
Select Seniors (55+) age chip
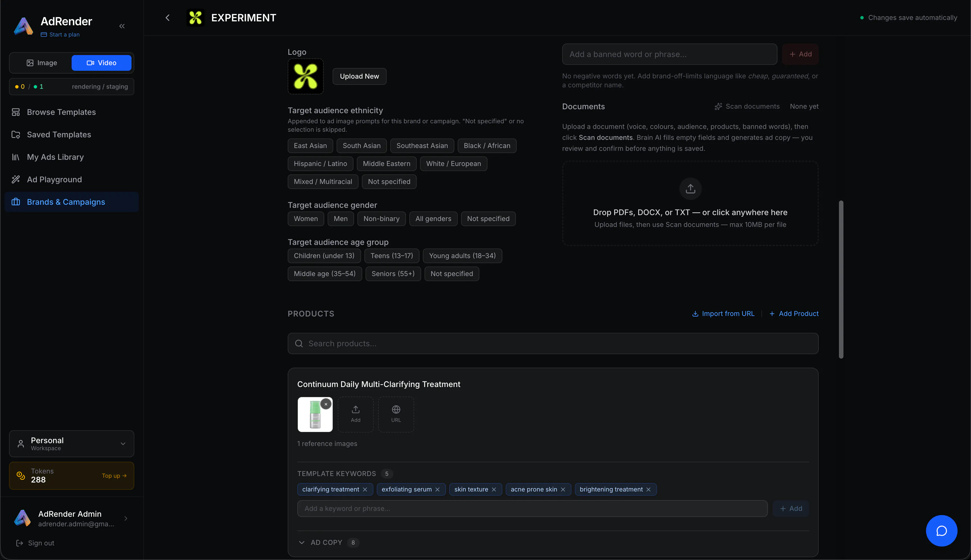[393, 274]
